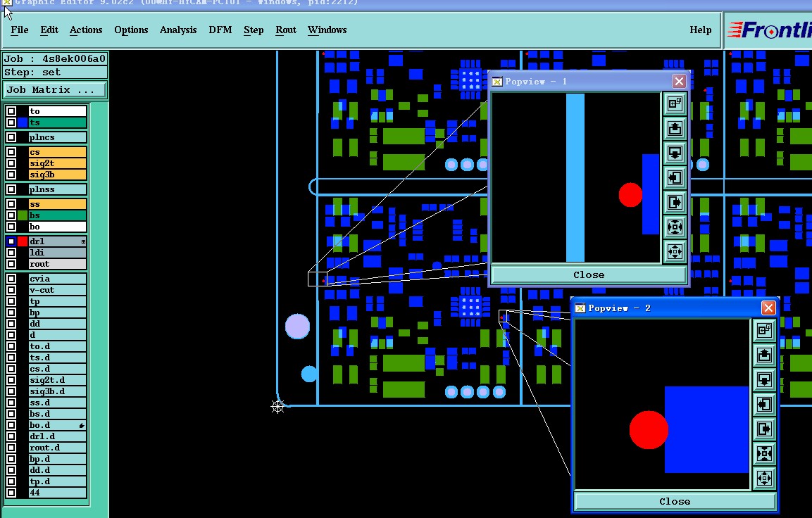Click inward-arrows zoom icon in Popview 1

(x=675, y=227)
